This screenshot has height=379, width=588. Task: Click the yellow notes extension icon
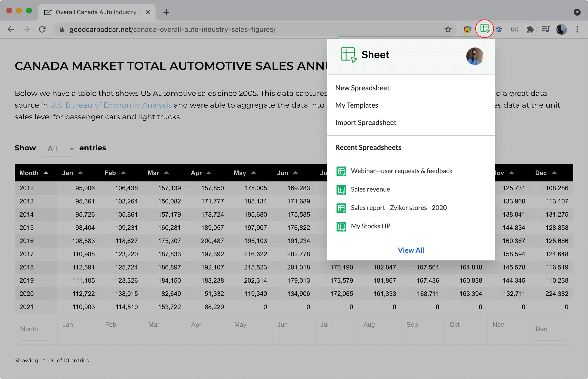467,30
